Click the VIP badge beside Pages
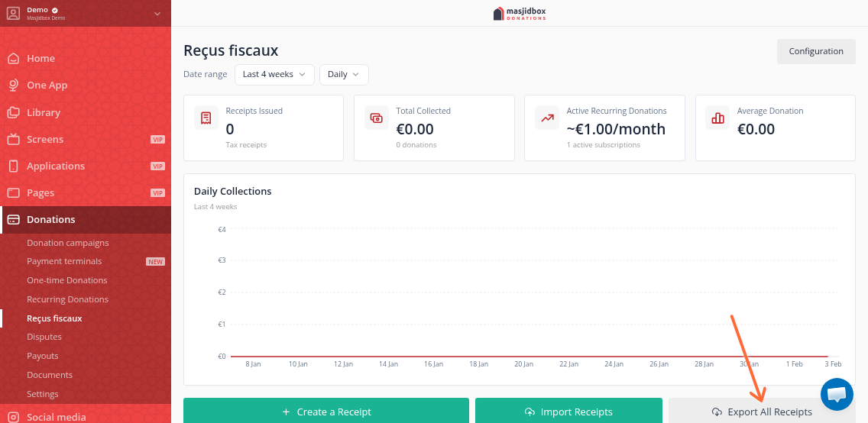 pyautogui.click(x=157, y=193)
